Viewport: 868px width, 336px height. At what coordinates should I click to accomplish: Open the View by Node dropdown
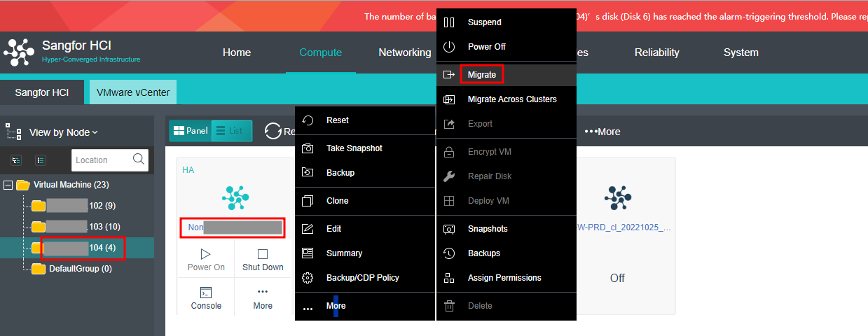point(64,132)
